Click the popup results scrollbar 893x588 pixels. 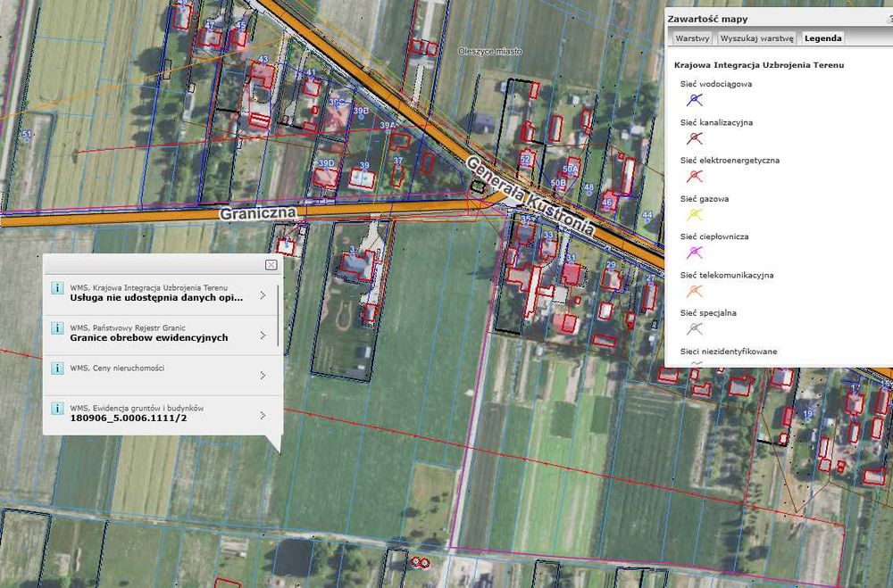pos(279,315)
